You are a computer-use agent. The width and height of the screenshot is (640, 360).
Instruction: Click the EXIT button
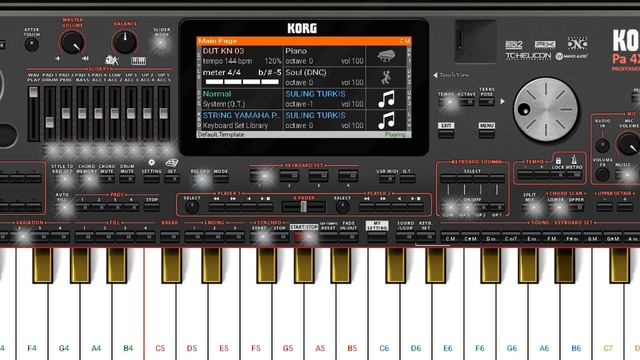pos(446,133)
